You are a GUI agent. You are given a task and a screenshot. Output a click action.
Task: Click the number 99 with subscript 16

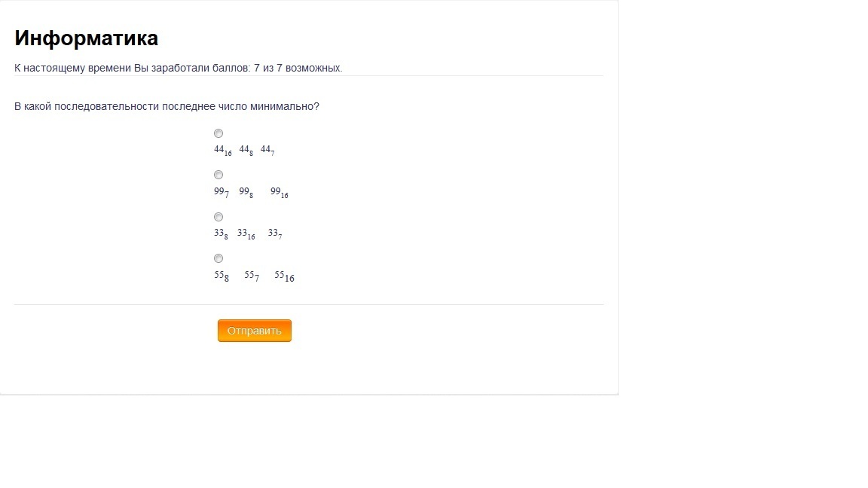coord(279,193)
